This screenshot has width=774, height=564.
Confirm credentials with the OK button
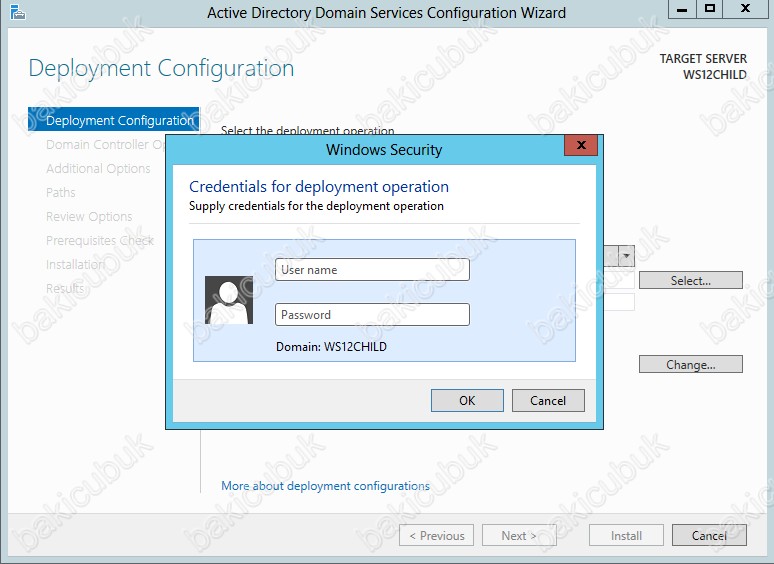tap(467, 400)
